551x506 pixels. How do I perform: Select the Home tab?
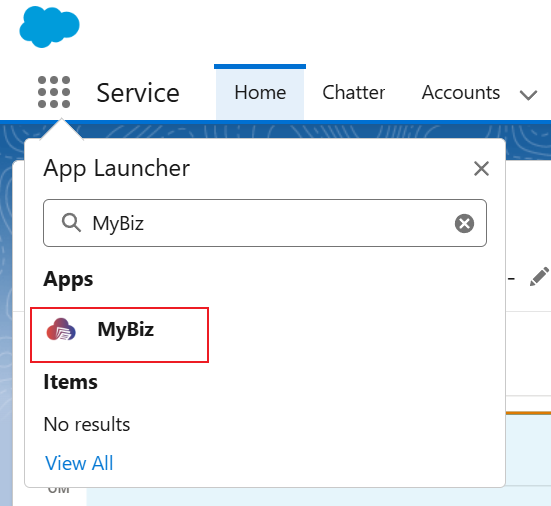tap(260, 93)
